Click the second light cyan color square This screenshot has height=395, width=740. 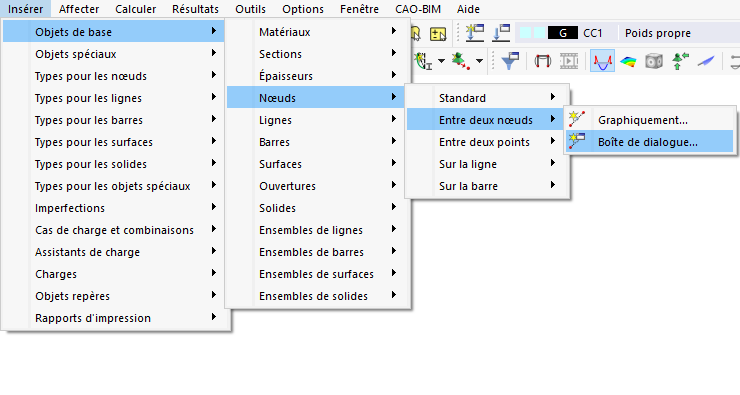(539, 33)
